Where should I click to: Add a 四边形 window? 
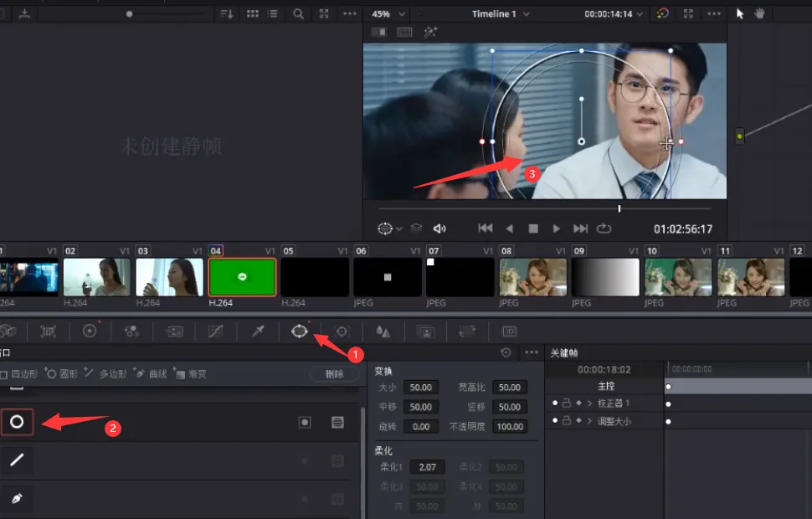tap(19, 374)
